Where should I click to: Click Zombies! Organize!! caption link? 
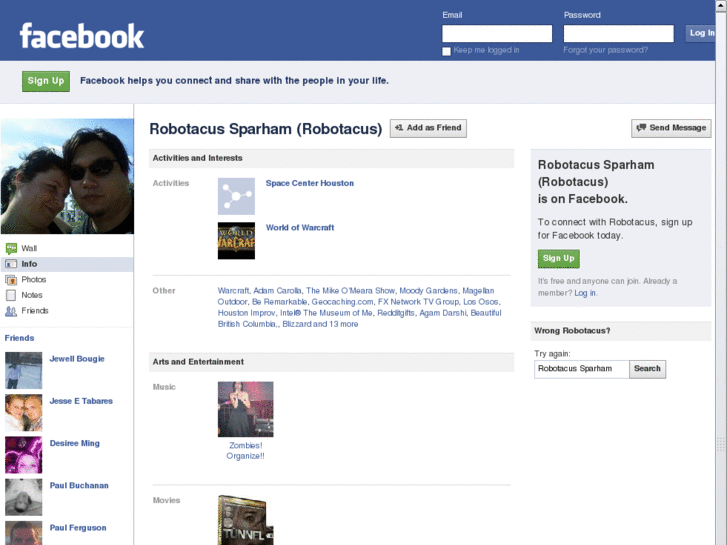246,451
